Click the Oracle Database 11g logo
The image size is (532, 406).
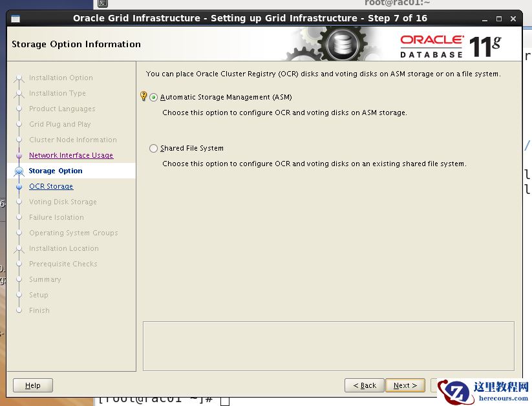pyautogui.click(x=451, y=46)
